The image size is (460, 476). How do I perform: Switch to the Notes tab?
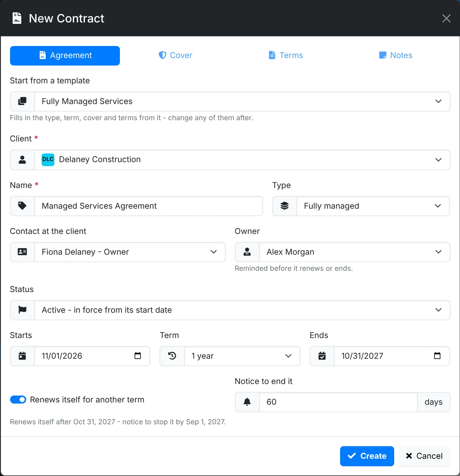click(395, 55)
